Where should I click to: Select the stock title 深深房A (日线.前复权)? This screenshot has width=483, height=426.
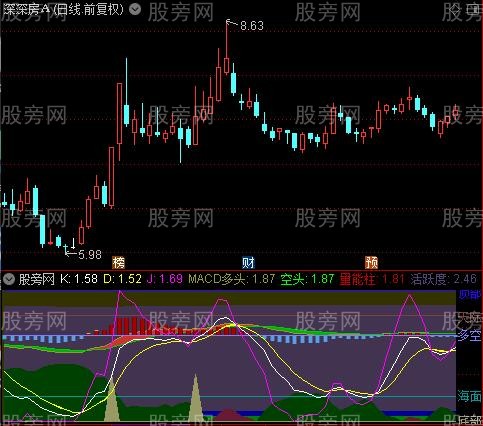click(63, 9)
